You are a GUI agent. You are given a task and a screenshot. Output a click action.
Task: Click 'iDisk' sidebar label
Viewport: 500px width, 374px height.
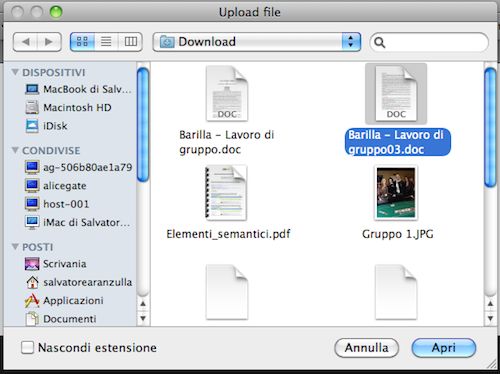[x=55, y=126]
